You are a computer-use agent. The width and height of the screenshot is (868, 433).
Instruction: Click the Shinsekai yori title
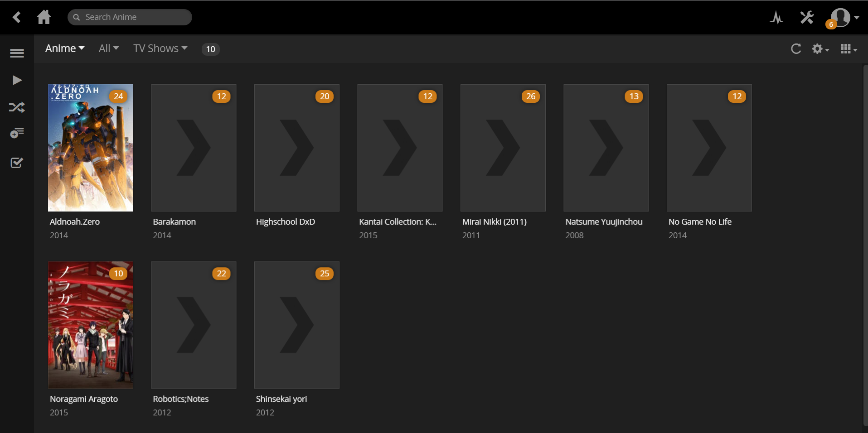click(281, 399)
